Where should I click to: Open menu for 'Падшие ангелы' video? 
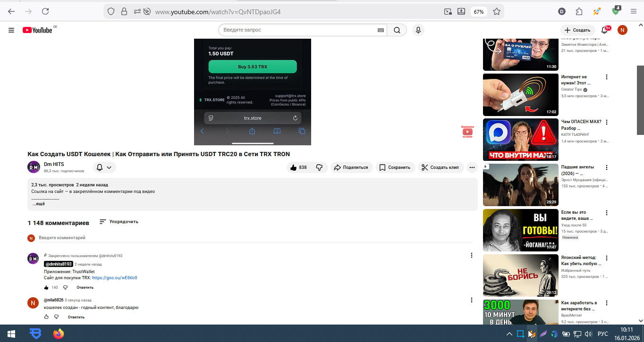click(607, 167)
